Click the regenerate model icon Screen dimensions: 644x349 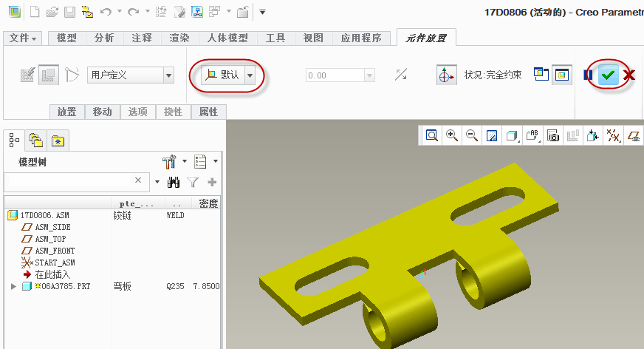pos(161,12)
